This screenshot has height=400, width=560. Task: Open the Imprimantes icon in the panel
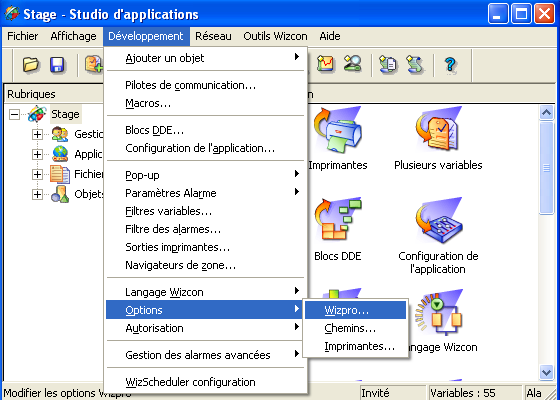point(338,139)
